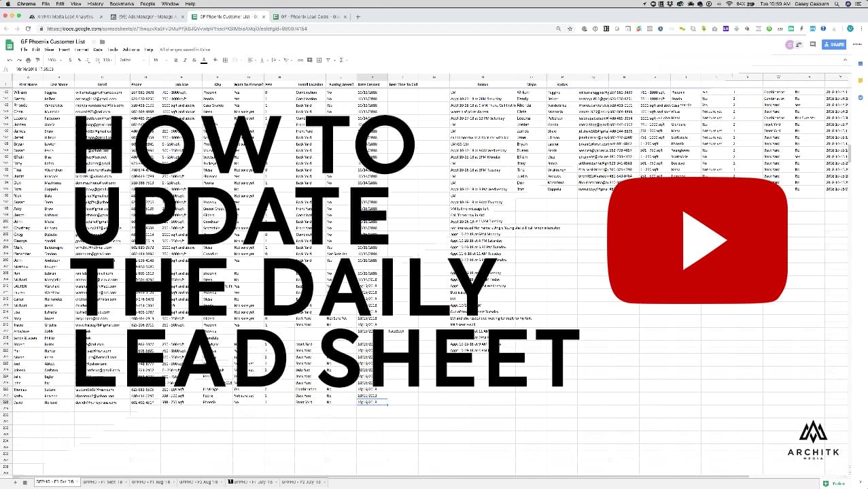
Task: Open the Format menu in Sheets
Action: tap(81, 50)
